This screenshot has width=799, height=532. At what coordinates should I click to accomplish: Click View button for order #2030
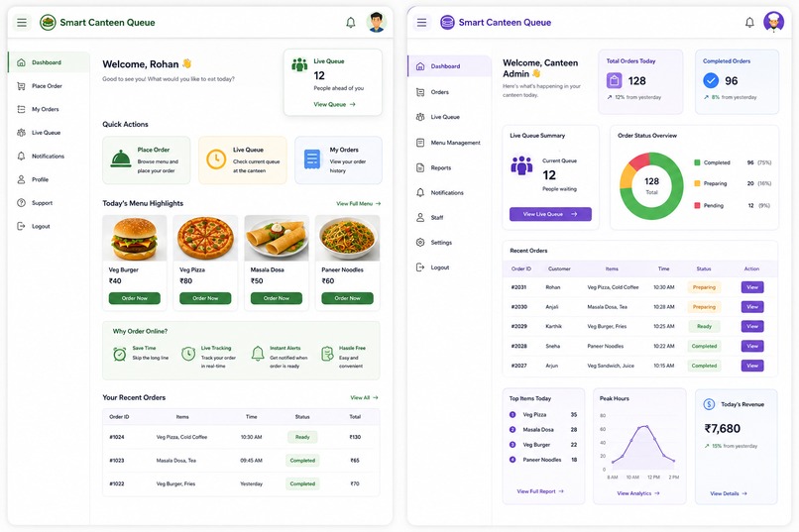(752, 307)
